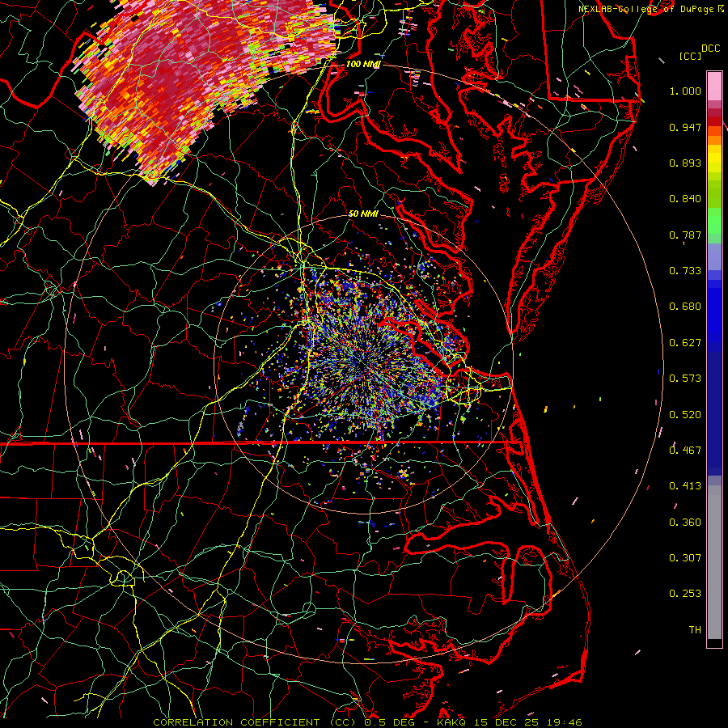Click the pink segment of the color scale
Image resolution: width=728 pixels, height=728 pixels.
pos(714,86)
